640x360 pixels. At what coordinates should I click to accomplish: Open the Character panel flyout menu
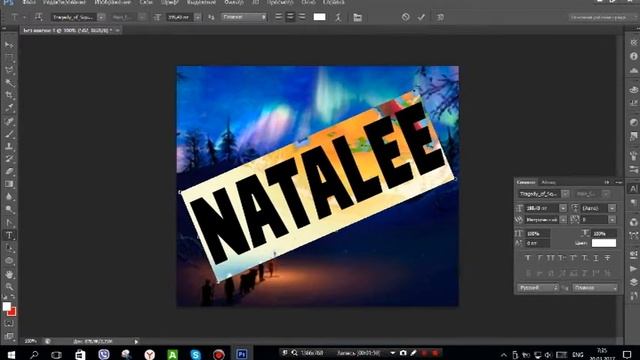point(618,182)
